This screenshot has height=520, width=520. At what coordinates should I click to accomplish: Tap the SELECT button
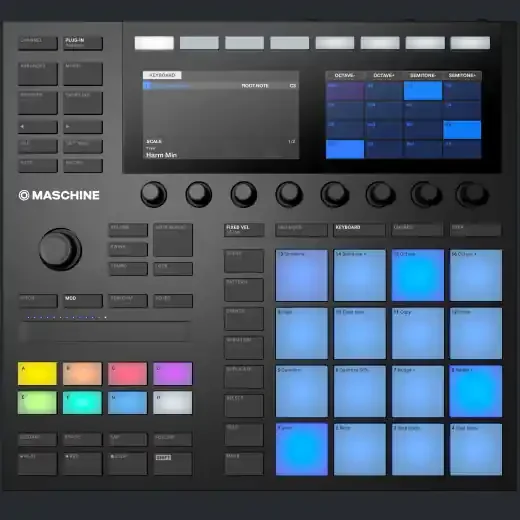[x=244, y=406]
